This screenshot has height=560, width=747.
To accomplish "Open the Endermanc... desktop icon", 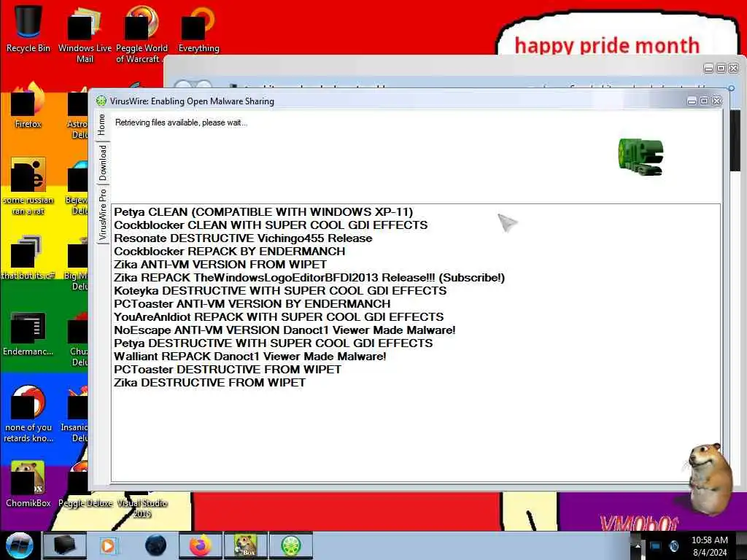I will (x=28, y=333).
